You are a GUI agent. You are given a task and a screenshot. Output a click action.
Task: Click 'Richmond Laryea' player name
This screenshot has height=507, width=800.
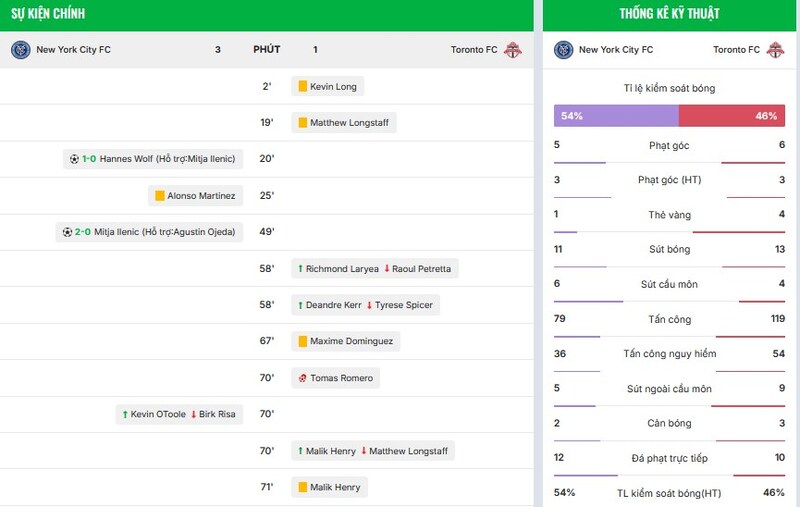[x=342, y=269]
